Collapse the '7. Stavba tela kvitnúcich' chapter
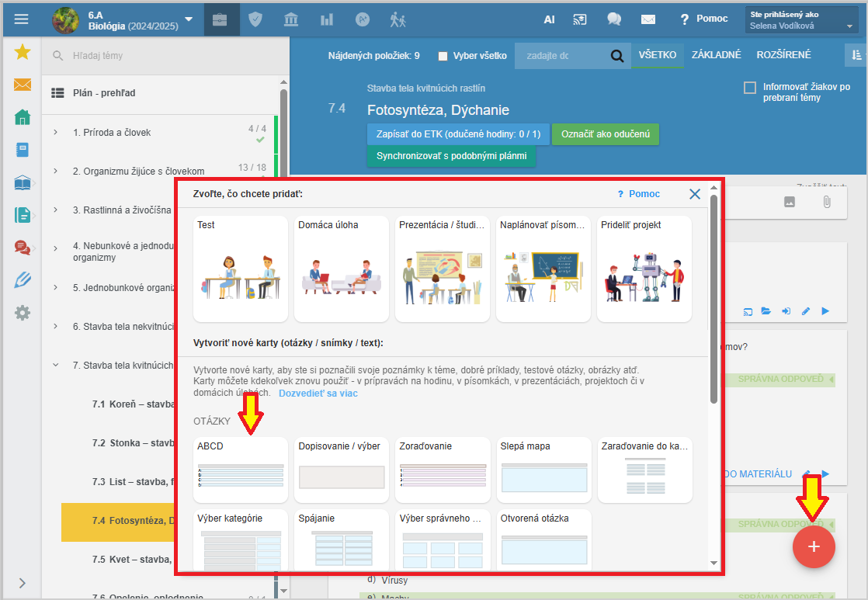This screenshot has height=600, width=868. point(56,365)
